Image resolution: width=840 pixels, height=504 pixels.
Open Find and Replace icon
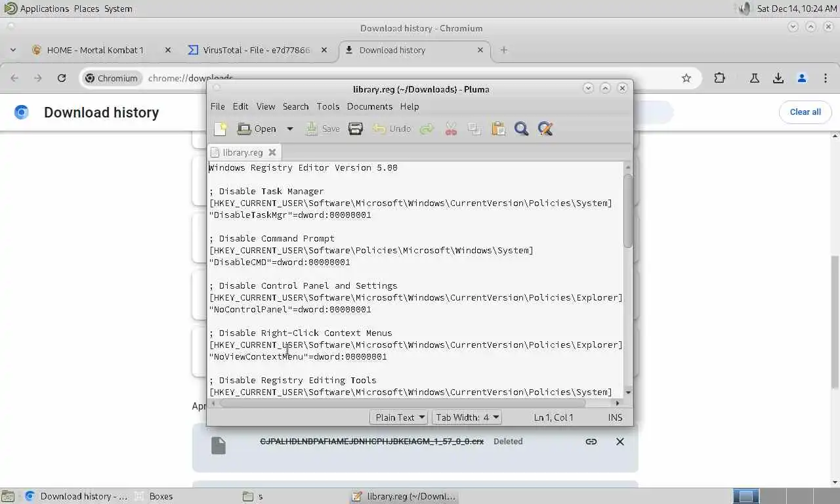[545, 129]
